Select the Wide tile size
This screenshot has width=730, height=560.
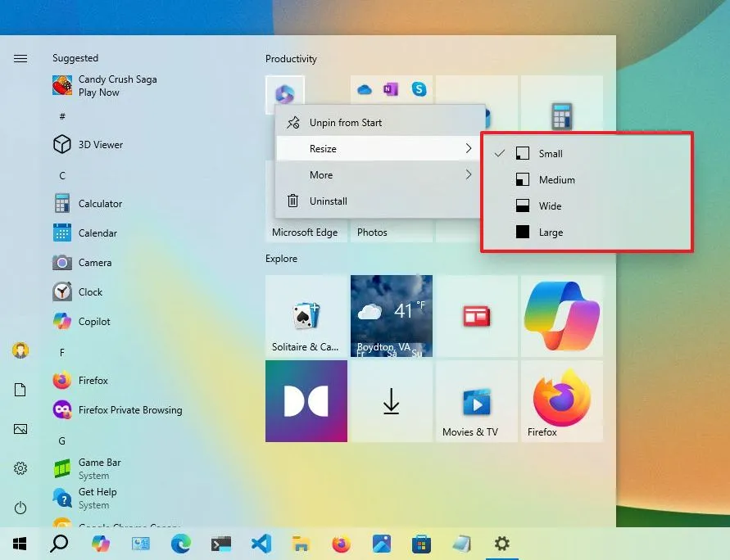550,205
